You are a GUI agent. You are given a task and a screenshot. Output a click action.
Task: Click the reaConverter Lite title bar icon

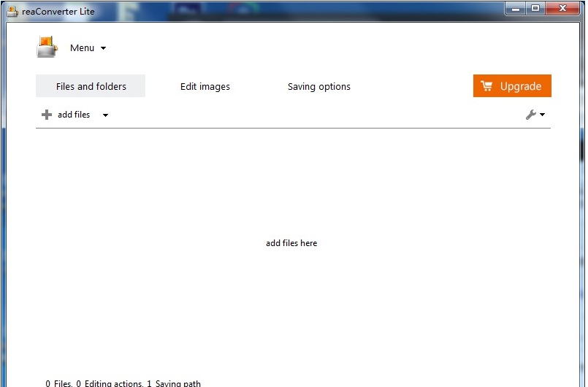coord(12,12)
